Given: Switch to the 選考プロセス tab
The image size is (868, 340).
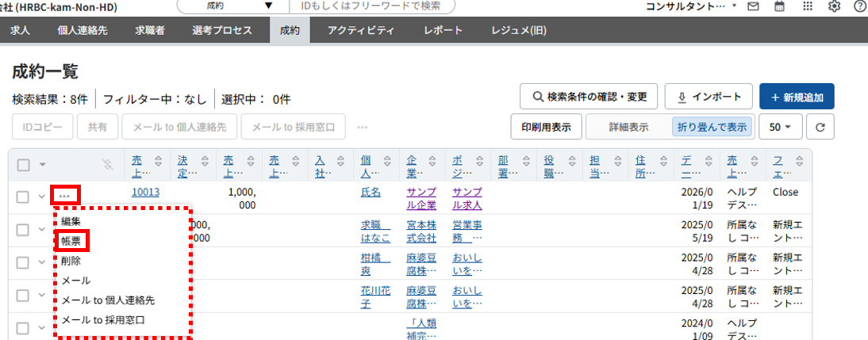Looking at the screenshot, I should point(221,30).
